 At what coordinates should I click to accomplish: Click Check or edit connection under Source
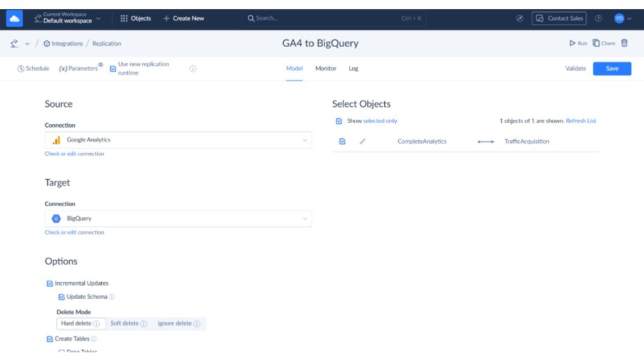pos(74,153)
